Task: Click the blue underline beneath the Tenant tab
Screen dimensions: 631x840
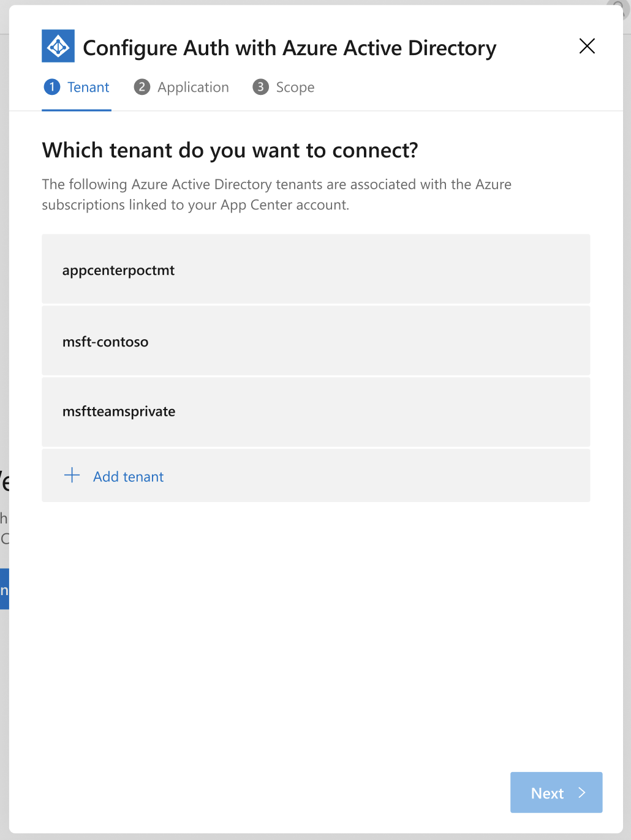Action: tap(76, 110)
